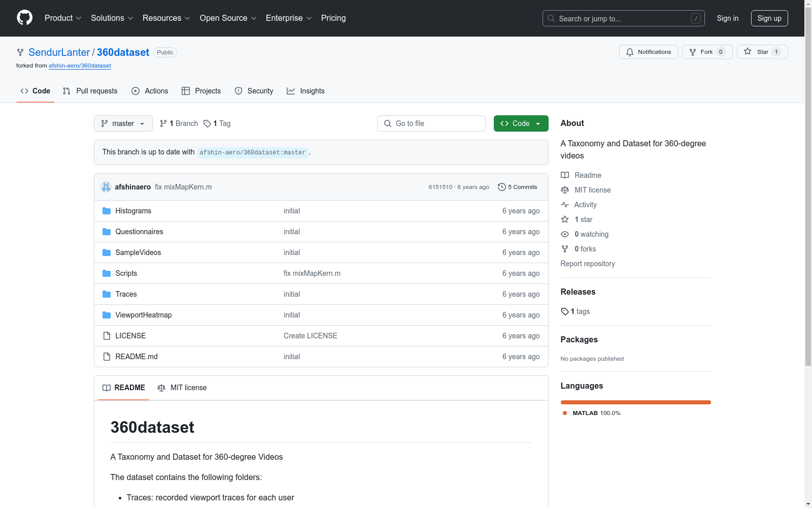
Task: Expand the Product menu
Action: tap(63, 18)
